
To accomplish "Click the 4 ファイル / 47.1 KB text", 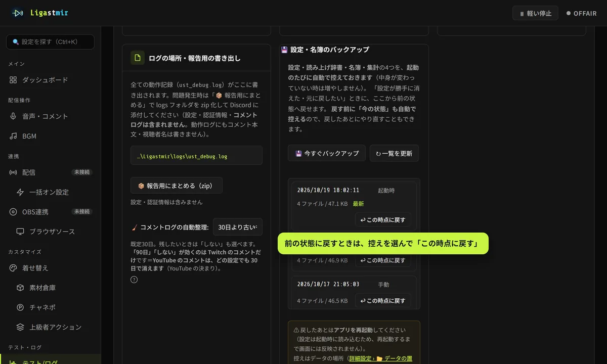I will click(322, 204).
